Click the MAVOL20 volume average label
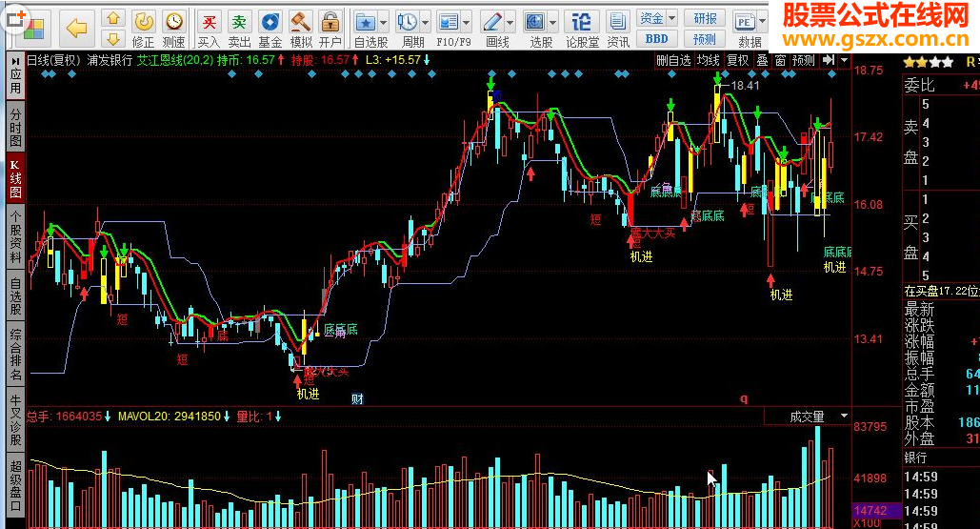 [x=170, y=416]
